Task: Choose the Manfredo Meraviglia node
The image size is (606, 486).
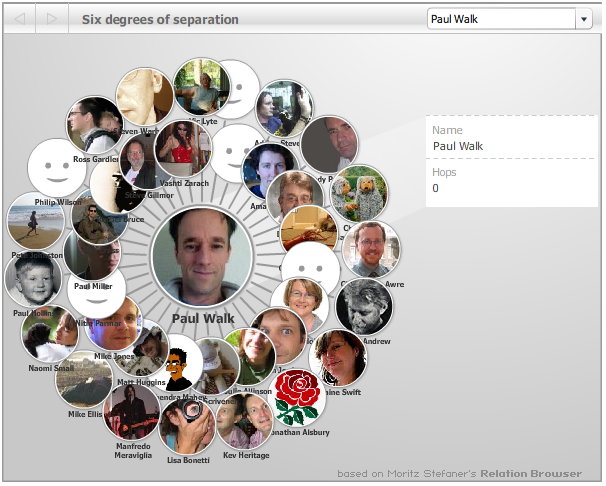Action: pos(131,412)
